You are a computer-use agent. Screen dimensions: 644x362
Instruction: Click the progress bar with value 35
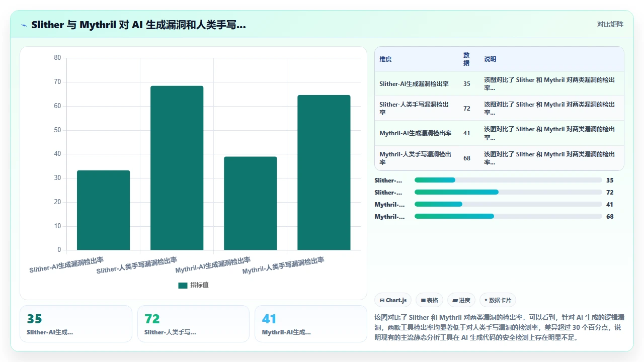(x=508, y=180)
